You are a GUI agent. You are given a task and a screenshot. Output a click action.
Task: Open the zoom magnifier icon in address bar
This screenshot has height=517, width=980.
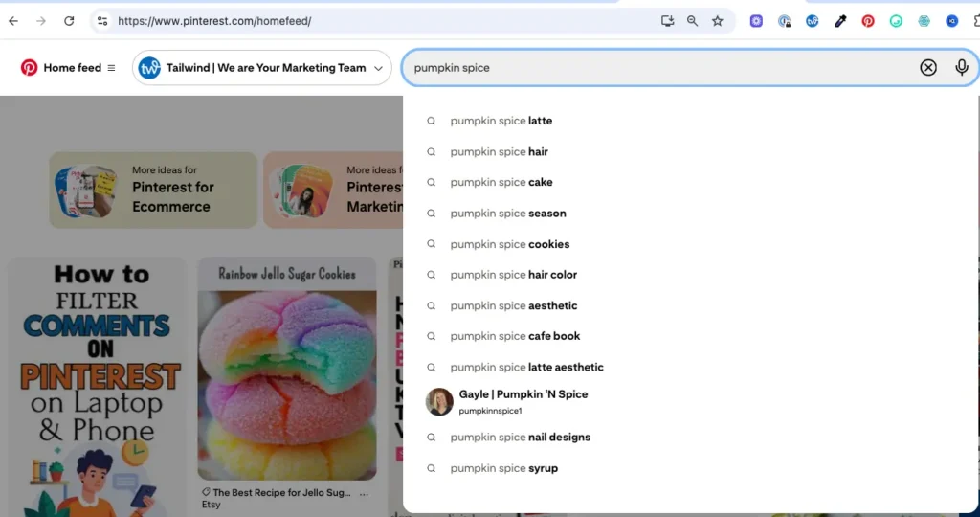click(692, 21)
